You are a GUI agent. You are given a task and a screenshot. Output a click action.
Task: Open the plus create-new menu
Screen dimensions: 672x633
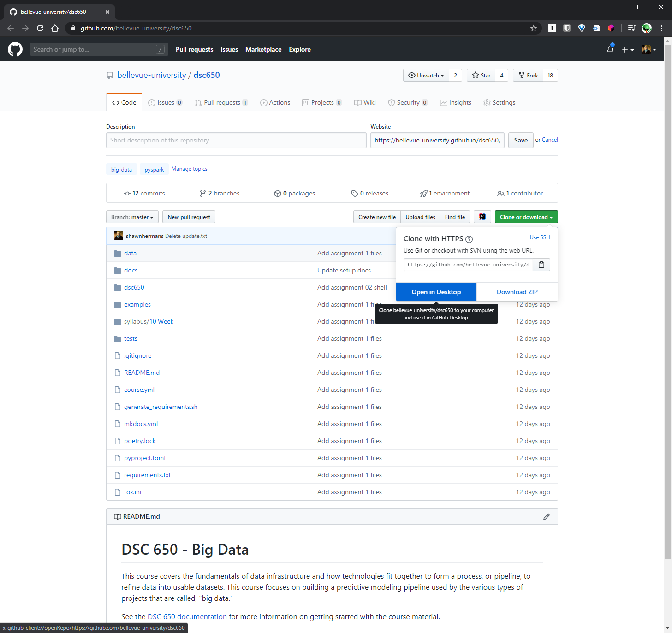628,50
